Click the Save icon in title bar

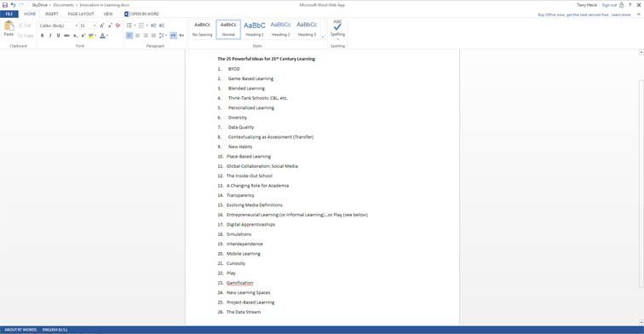point(5,5)
